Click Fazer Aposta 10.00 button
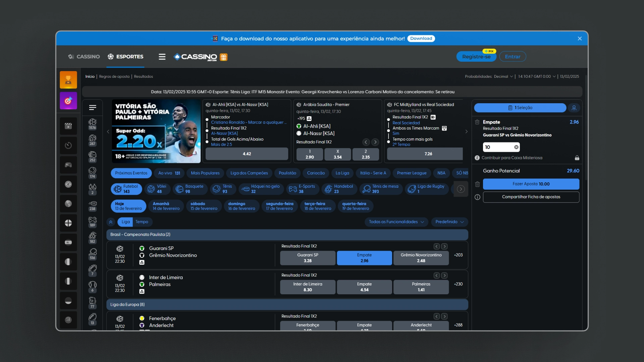Viewport: 644px width, 362px height. (x=531, y=184)
